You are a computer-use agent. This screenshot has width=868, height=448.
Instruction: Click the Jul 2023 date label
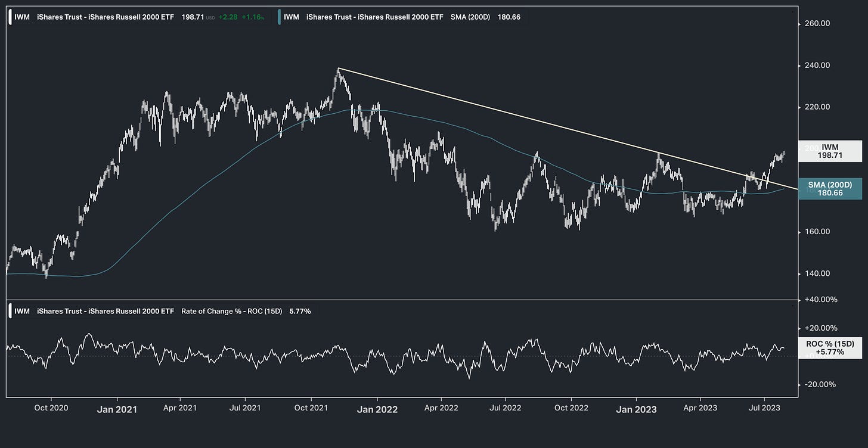point(765,408)
